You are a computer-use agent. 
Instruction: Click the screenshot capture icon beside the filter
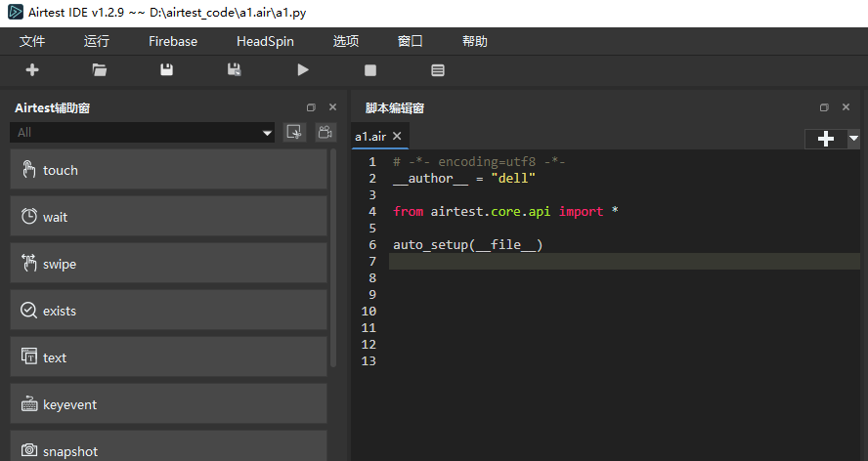293,133
